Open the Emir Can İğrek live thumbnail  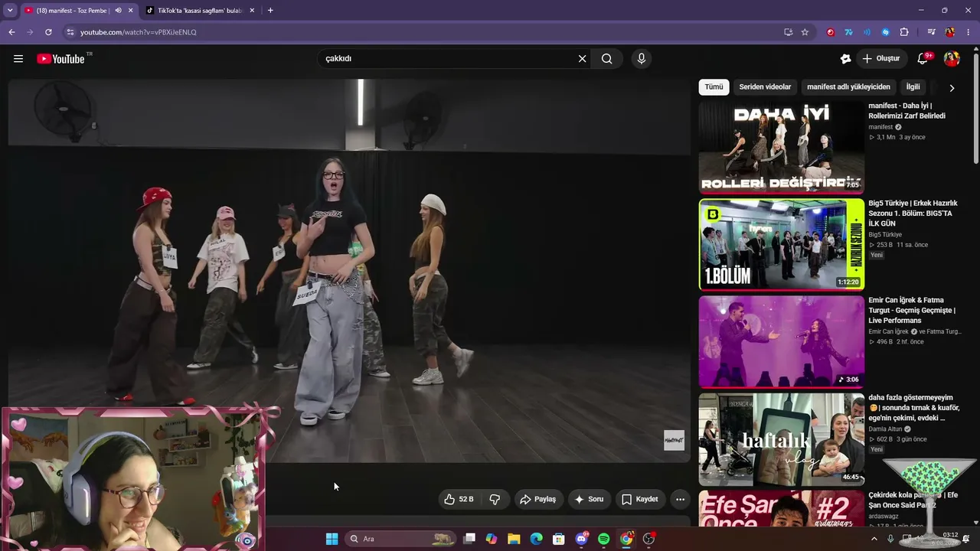[x=782, y=342]
